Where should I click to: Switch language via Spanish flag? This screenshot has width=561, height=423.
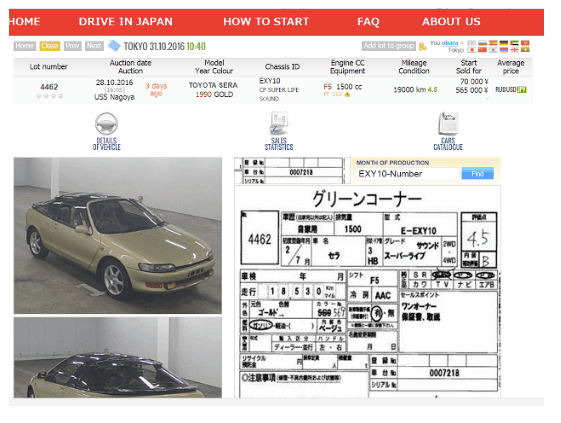(x=493, y=43)
